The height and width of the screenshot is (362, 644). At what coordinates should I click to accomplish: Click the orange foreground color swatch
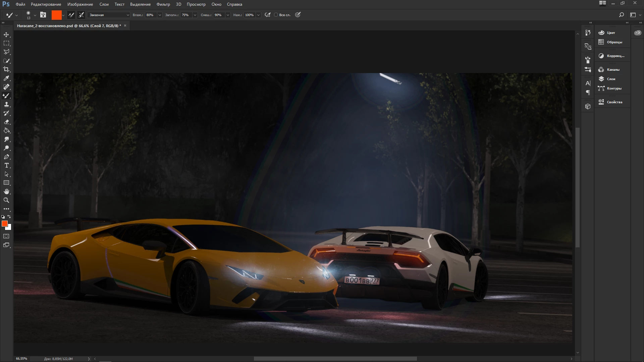4,224
